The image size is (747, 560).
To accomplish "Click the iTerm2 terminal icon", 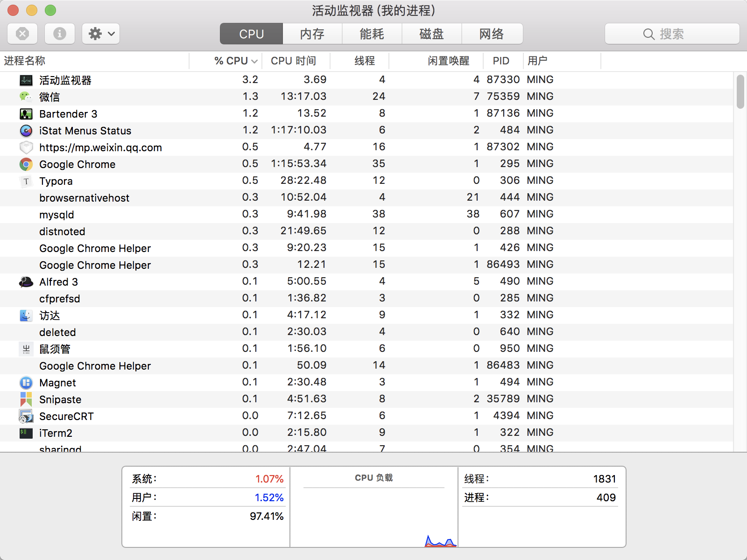I will click(x=26, y=433).
